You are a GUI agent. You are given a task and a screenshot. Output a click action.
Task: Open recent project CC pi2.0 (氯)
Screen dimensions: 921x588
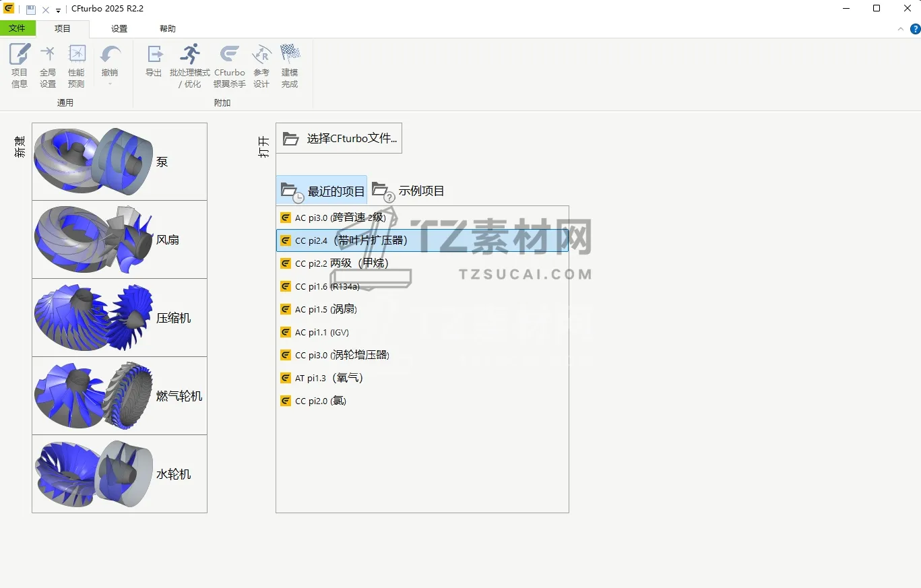click(422, 401)
